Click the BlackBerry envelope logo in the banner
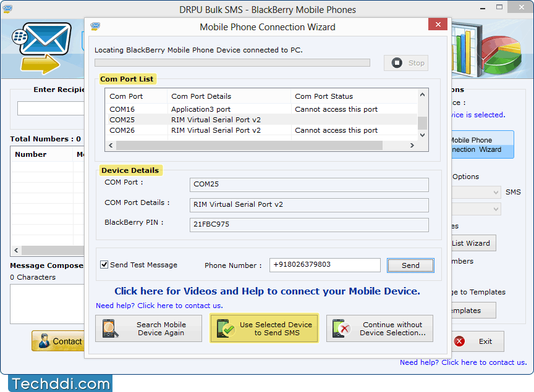 [x=41, y=48]
